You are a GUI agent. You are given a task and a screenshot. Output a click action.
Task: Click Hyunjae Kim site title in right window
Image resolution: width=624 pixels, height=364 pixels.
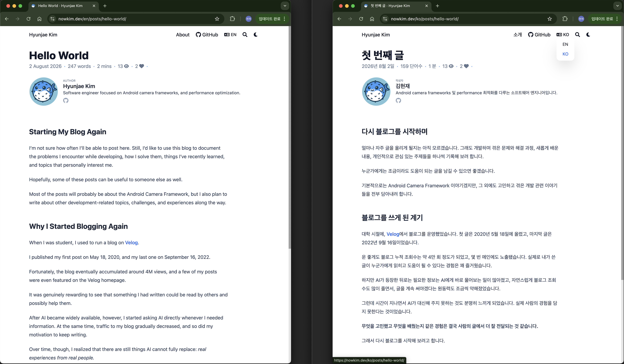point(376,35)
